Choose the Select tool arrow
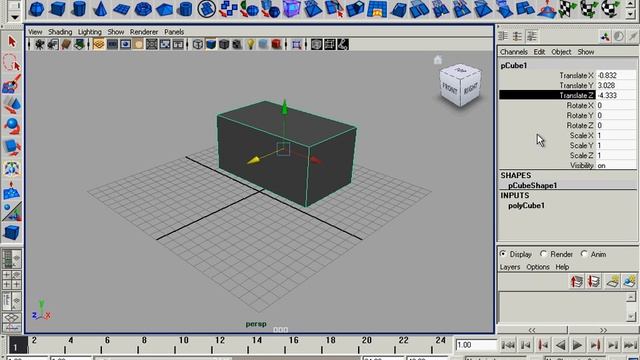The height and width of the screenshot is (360, 640). click(x=11, y=41)
